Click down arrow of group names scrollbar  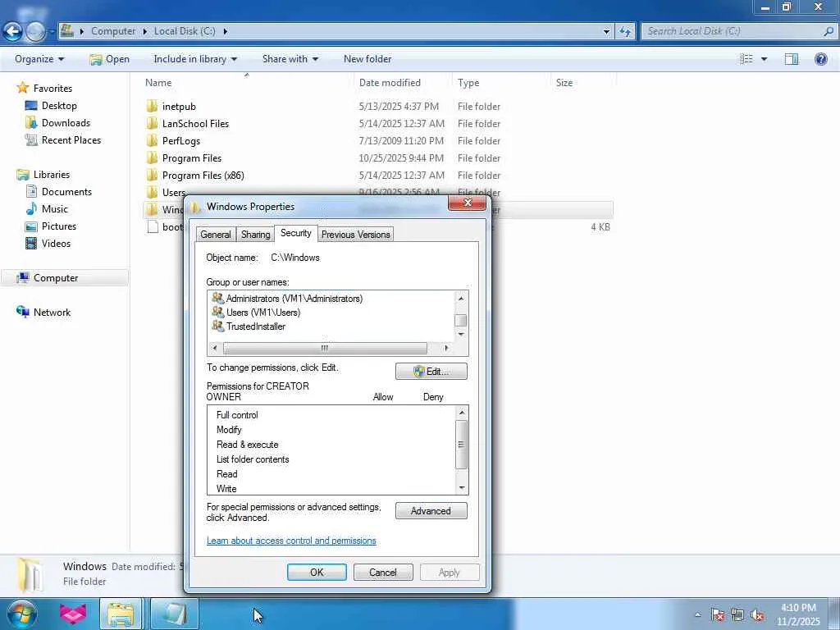point(461,335)
